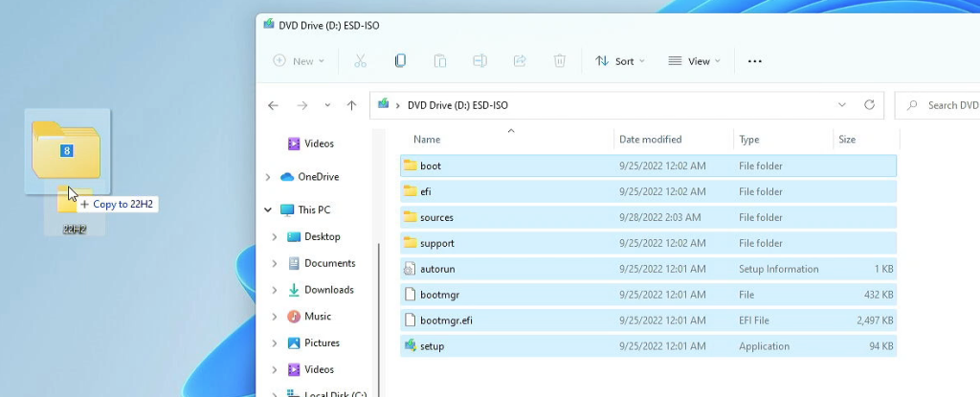980x397 pixels.
Task: Click the Application type cell
Action: coord(765,346)
